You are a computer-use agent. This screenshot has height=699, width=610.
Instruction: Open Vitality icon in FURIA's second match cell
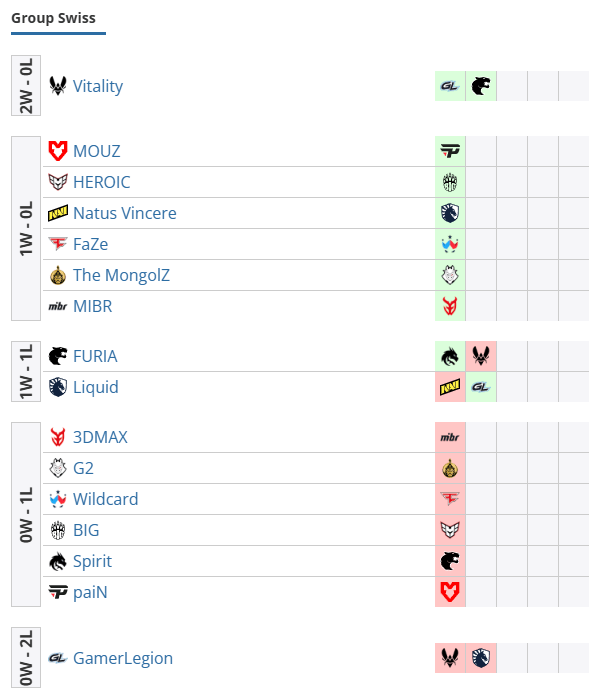(481, 356)
